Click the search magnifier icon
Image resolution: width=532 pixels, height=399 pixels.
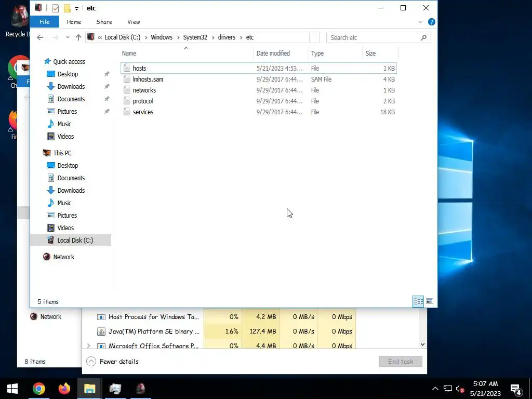(423, 37)
